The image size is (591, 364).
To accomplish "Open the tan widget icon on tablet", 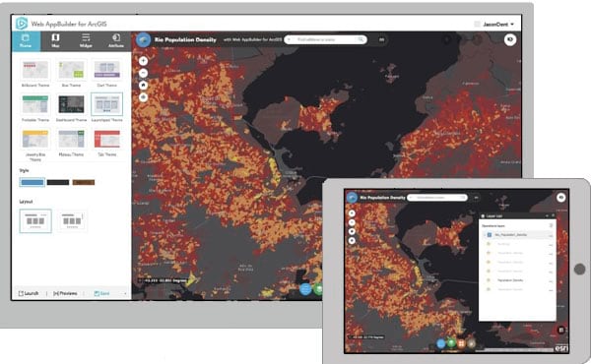I will coord(471,343).
